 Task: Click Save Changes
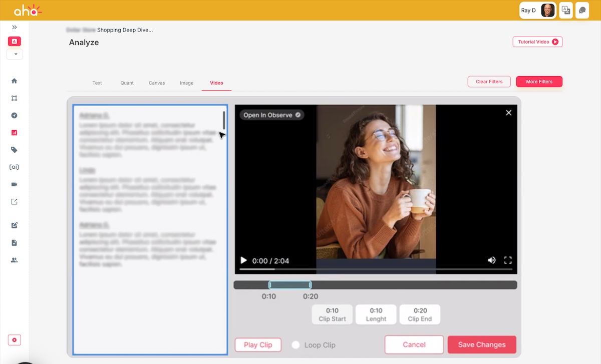[482, 344]
